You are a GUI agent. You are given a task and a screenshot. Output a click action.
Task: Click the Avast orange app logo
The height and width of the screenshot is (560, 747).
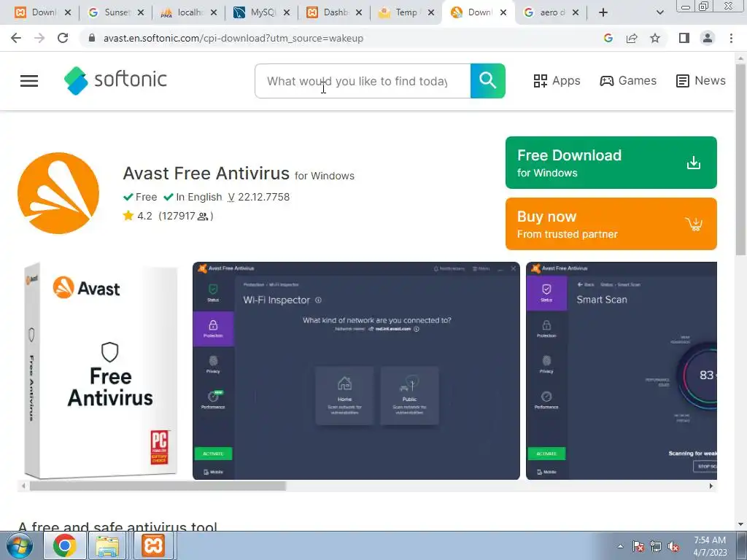coord(58,193)
